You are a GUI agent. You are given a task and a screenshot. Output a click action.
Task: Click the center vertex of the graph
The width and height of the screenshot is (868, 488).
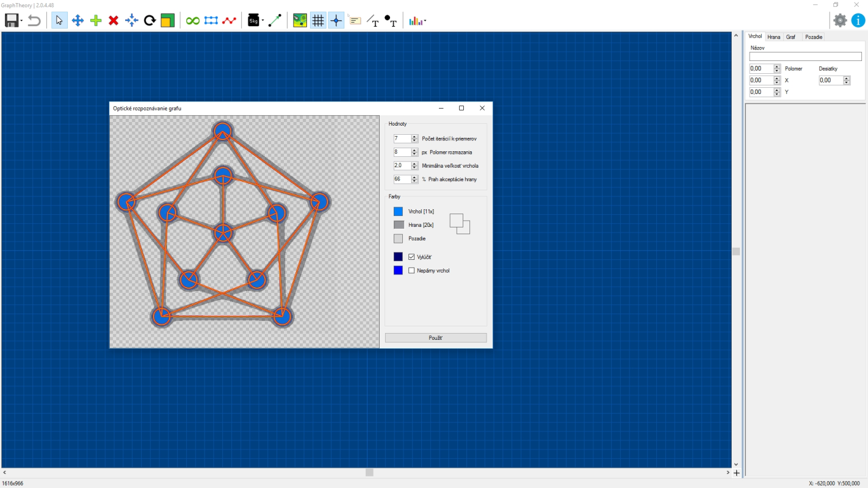pyautogui.click(x=223, y=232)
